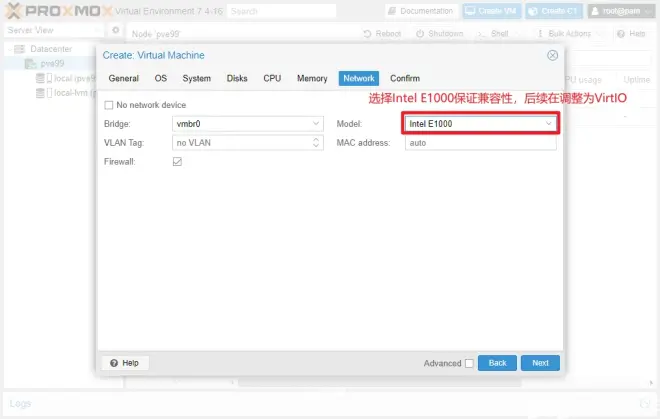This screenshot has height=419, width=660.
Task: Close the Create Virtual Machine dialog
Action: coord(552,55)
